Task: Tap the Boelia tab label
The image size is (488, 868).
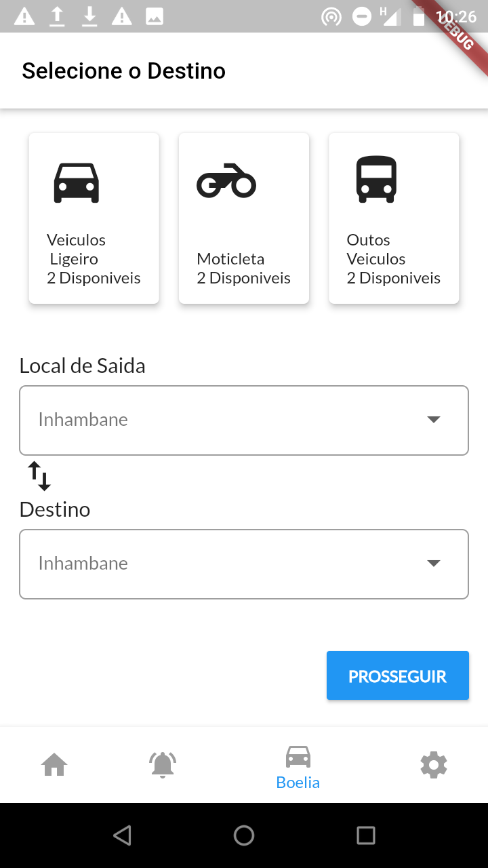Action: [x=298, y=783]
